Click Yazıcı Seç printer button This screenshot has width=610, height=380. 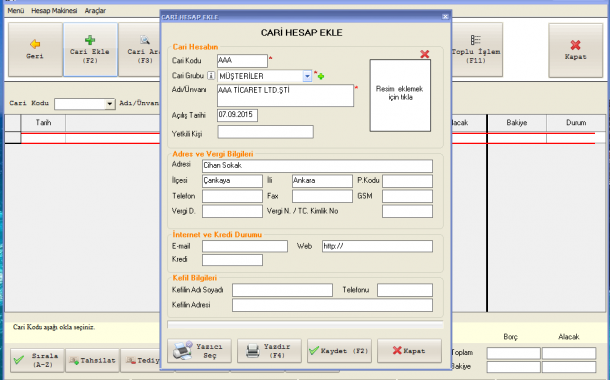point(199,351)
